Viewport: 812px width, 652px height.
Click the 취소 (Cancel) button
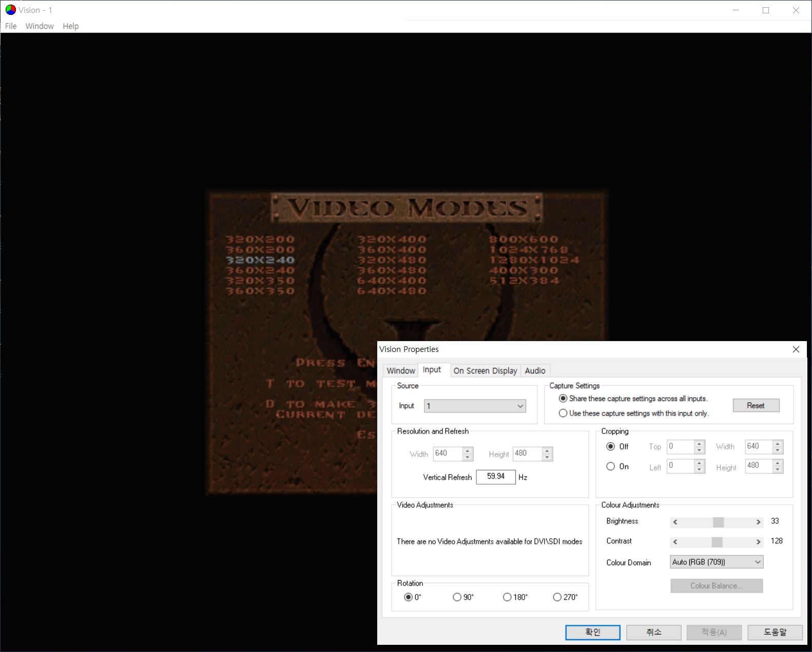(654, 633)
